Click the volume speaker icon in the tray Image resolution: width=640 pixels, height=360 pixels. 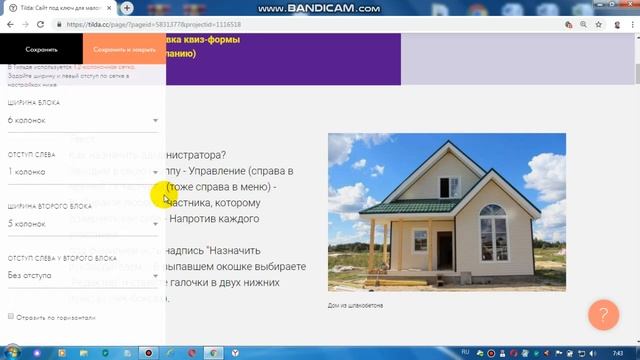point(593,353)
